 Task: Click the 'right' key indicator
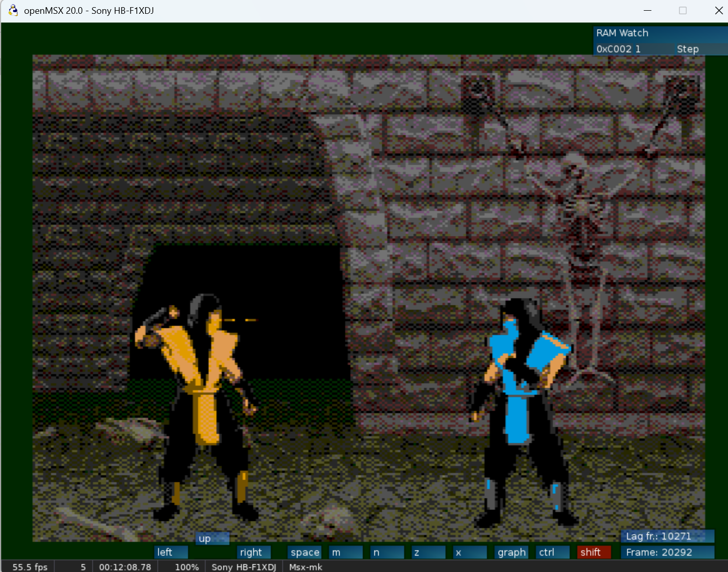pyautogui.click(x=254, y=552)
